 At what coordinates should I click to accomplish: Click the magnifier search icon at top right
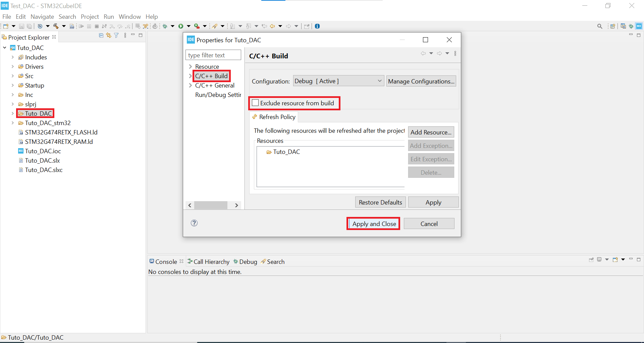click(600, 26)
